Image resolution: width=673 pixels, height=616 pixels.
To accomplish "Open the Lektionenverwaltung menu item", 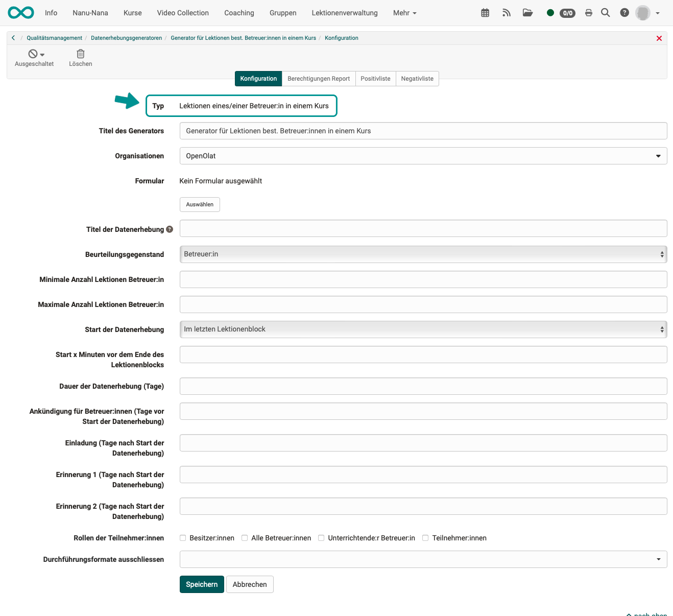I will 344,12.
